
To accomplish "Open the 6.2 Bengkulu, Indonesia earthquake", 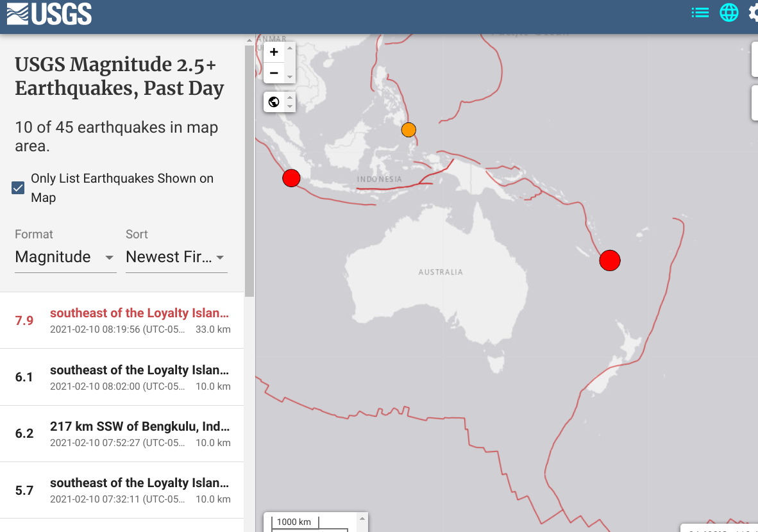I will click(122, 433).
